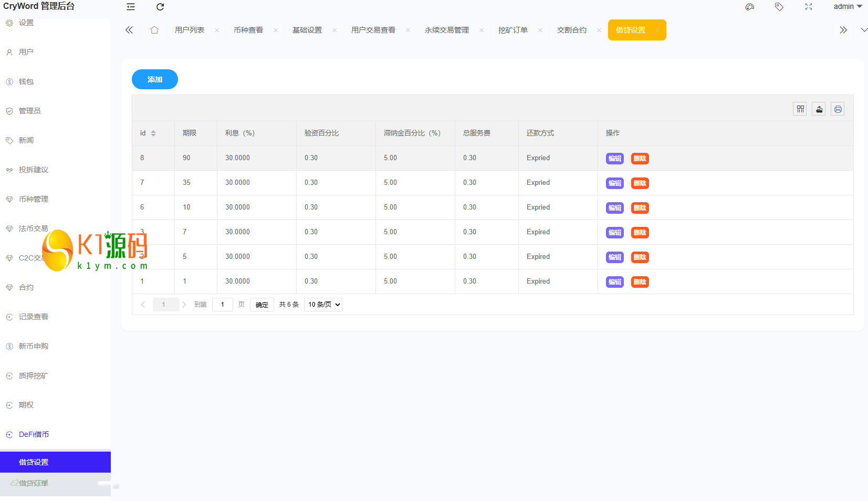This screenshot has height=501, width=868.
Task: Confirm page jump with 确定 button
Action: 262,305
